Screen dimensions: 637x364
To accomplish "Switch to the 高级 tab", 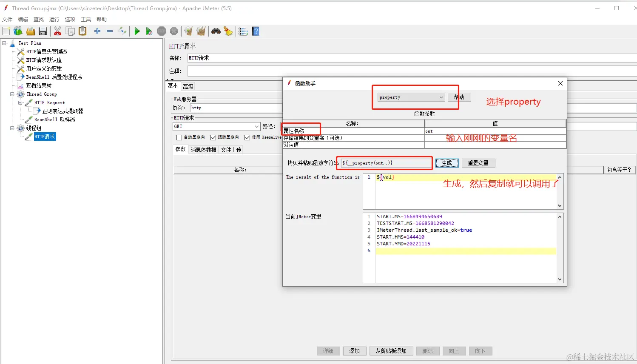I will (188, 86).
